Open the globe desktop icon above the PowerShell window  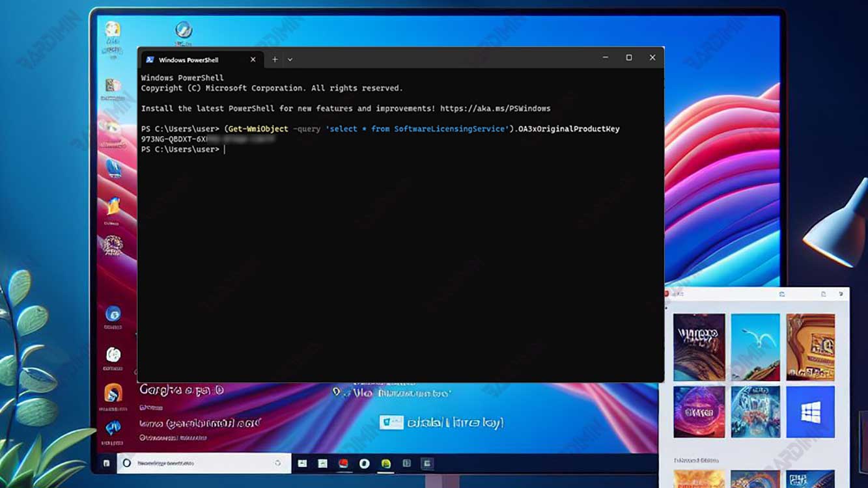tap(184, 30)
